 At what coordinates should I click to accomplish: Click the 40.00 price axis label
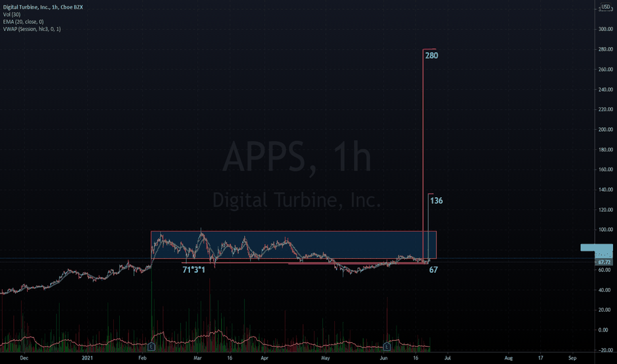(606, 290)
